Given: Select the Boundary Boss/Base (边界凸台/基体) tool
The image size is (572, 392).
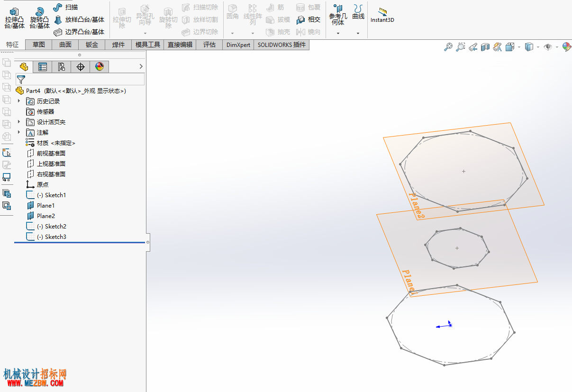Looking at the screenshot, I should click(x=79, y=32).
